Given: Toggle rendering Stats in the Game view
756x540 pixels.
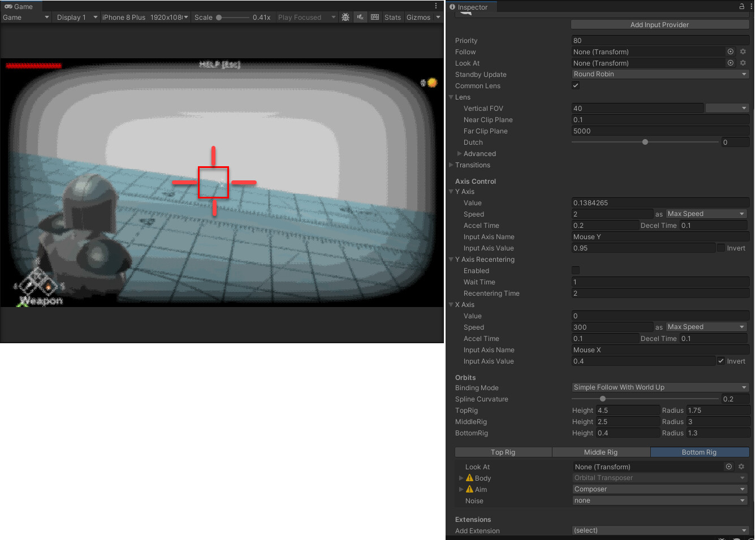Looking at the screenshot, I should tap(392, 17).
